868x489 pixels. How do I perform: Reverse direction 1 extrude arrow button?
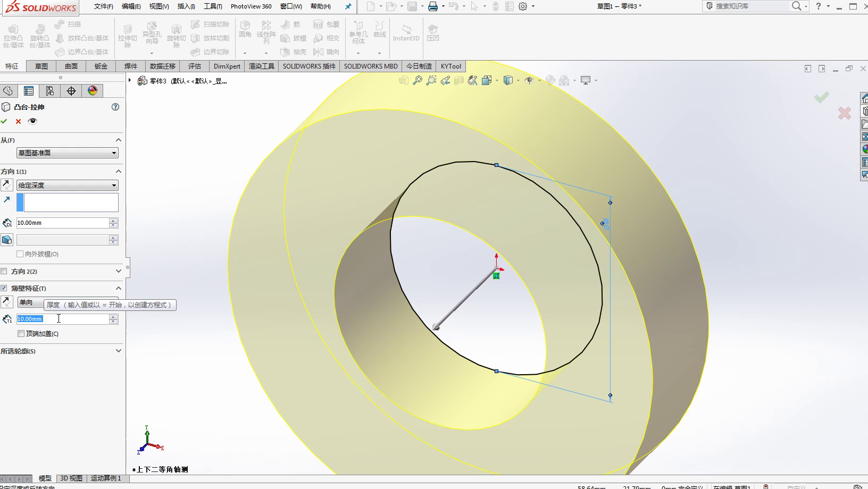pyautogui.click(x=7, y=185)
